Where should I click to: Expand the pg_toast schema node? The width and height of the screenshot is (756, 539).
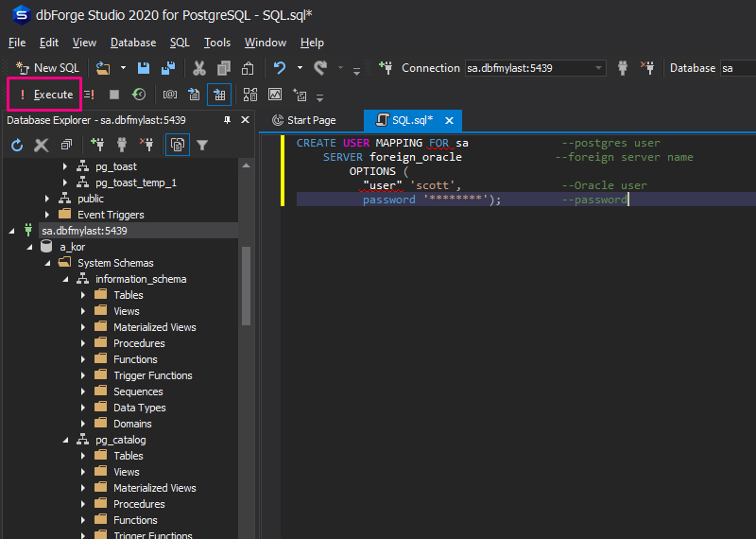[64, 166]
